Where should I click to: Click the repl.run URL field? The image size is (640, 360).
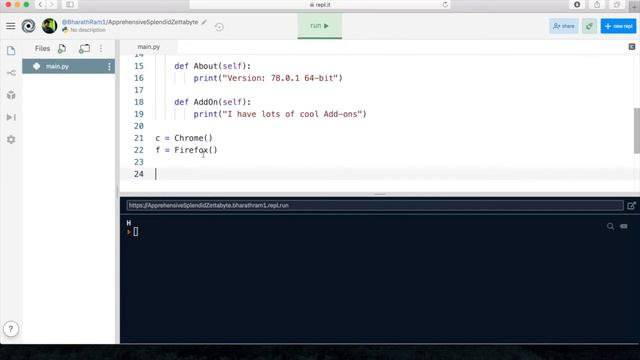click(375, 205)
